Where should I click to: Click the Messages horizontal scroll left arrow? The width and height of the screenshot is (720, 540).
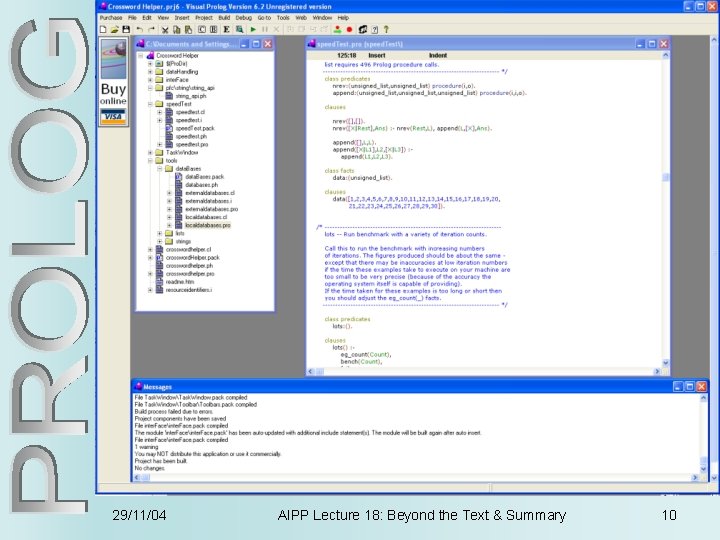coord(137,478)
